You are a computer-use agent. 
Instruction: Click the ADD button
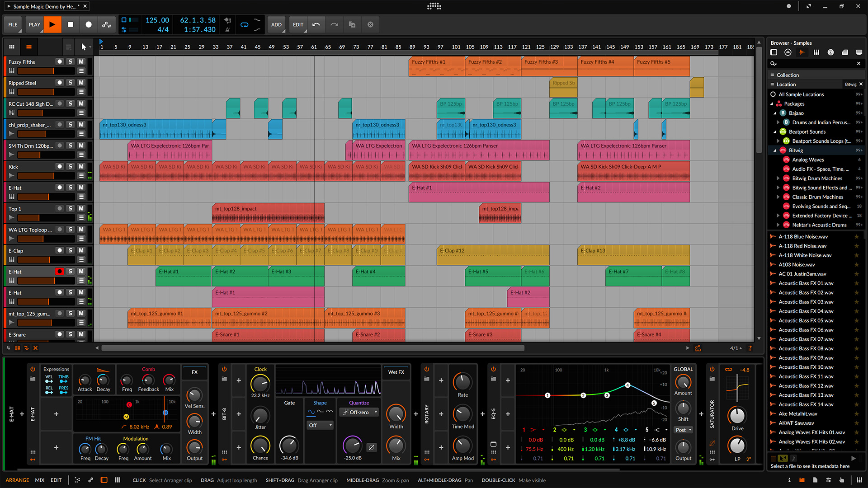(276, 25)
